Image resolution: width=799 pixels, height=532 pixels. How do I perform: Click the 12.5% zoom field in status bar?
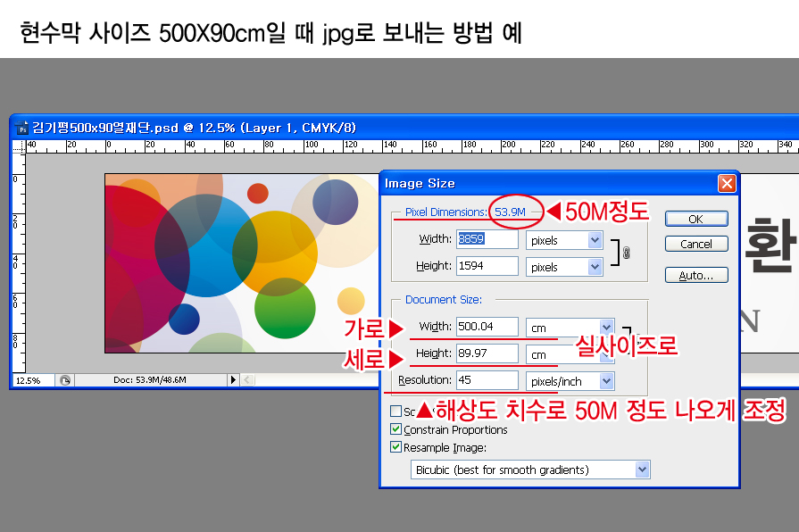point(33,380)
